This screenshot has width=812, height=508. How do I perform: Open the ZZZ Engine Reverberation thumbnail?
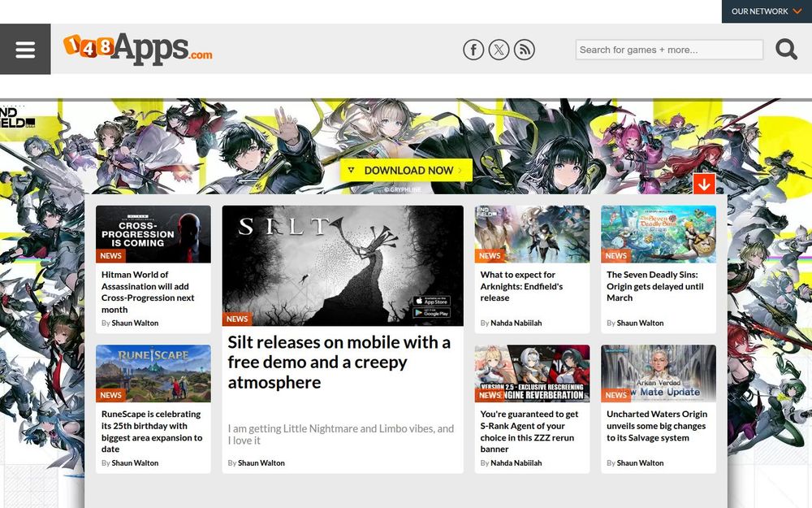click(532, 374)
